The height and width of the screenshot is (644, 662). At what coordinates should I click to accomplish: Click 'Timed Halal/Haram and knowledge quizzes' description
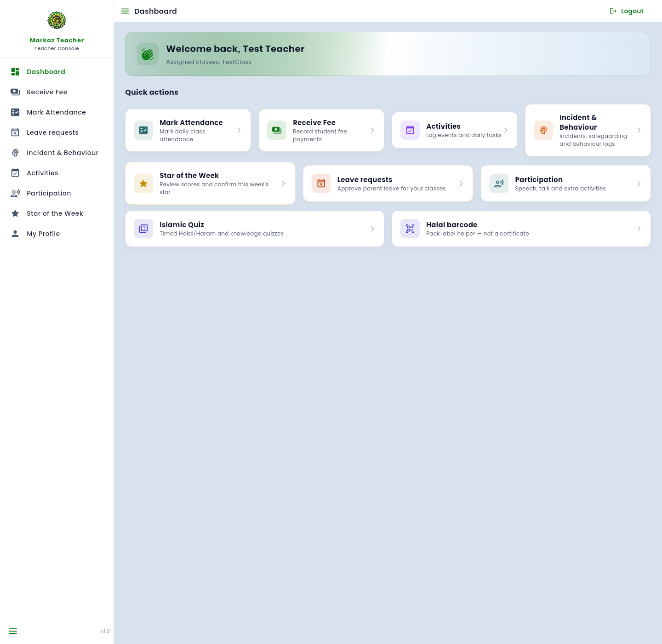222,234
